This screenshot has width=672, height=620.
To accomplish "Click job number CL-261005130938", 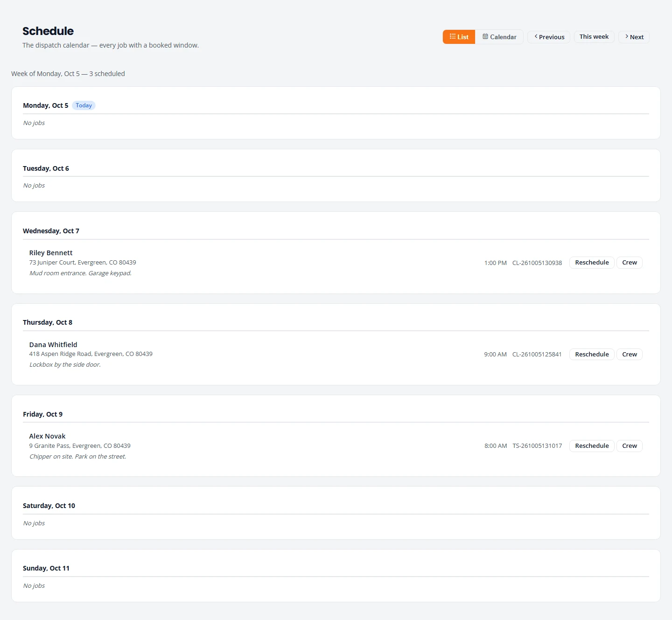I will click(537, 263).
